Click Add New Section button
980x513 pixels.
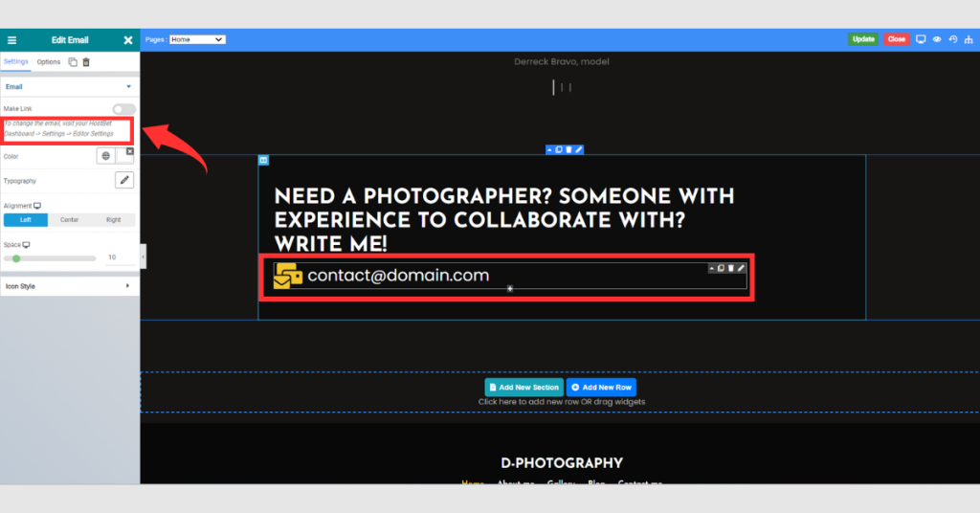pyautogui.click(x=523, y=388)
